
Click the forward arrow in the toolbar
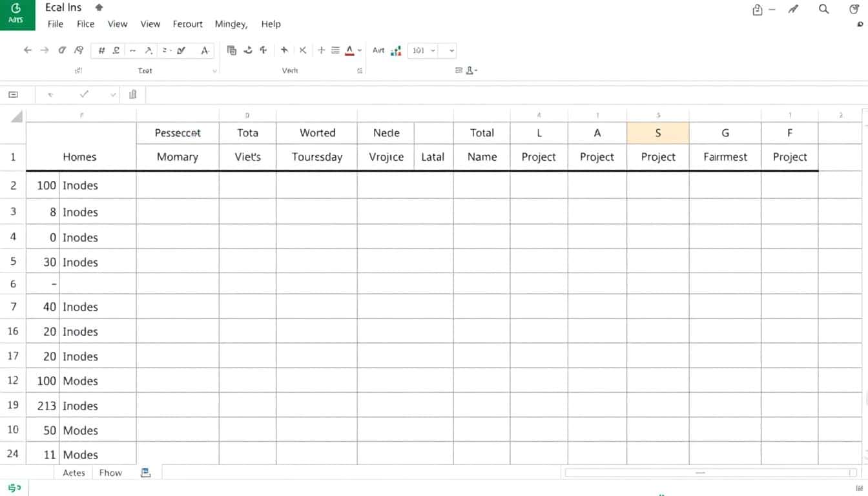pyautogui.click(x=45, y=50)
